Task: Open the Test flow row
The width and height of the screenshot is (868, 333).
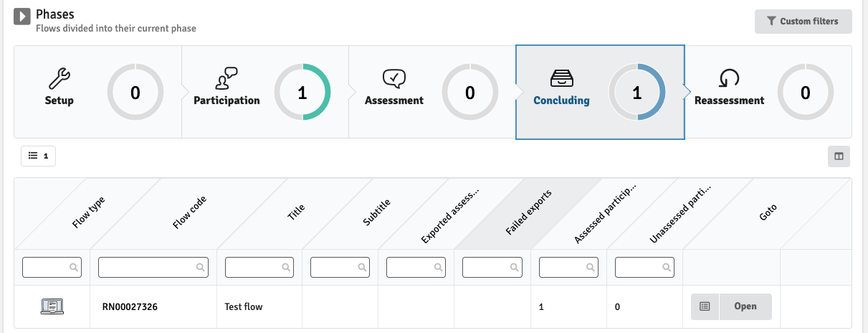Action: (745, 306)
